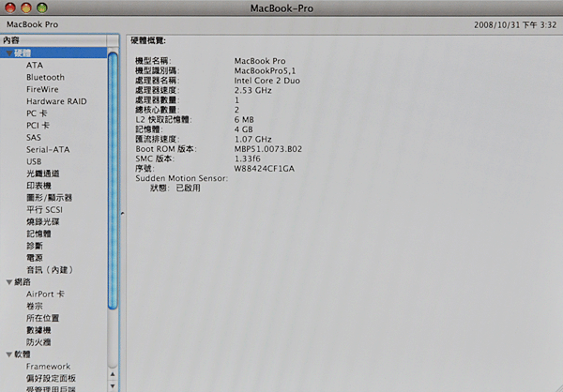563x392 pixels.
Task: Select 平行 SCSI entry
Action: [x=44, y=210]
